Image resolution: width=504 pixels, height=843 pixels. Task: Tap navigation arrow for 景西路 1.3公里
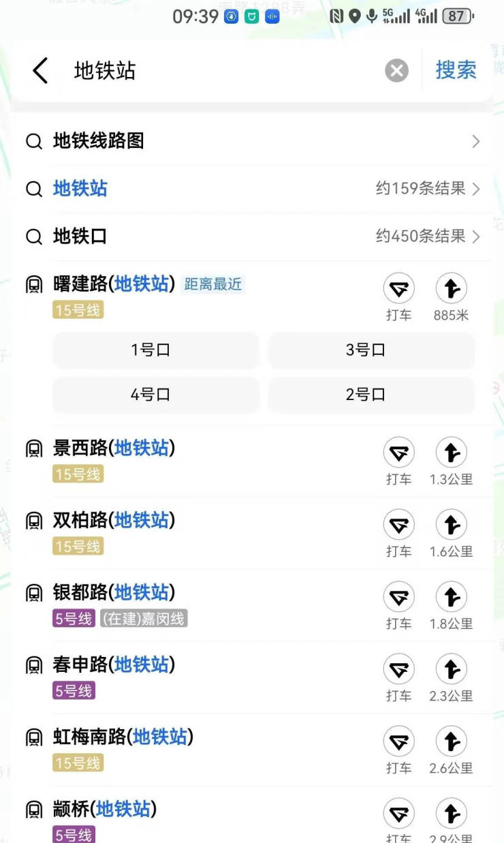point(451,453)
